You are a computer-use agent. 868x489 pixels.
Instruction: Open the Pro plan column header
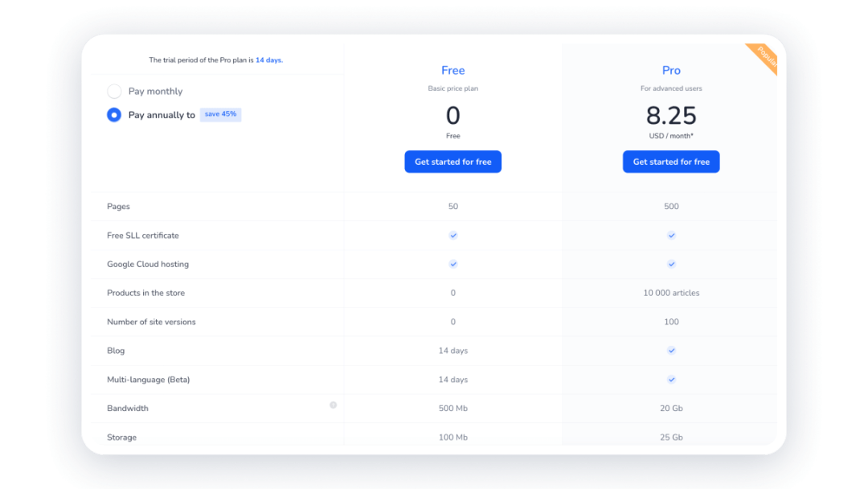tap(671, 70)
